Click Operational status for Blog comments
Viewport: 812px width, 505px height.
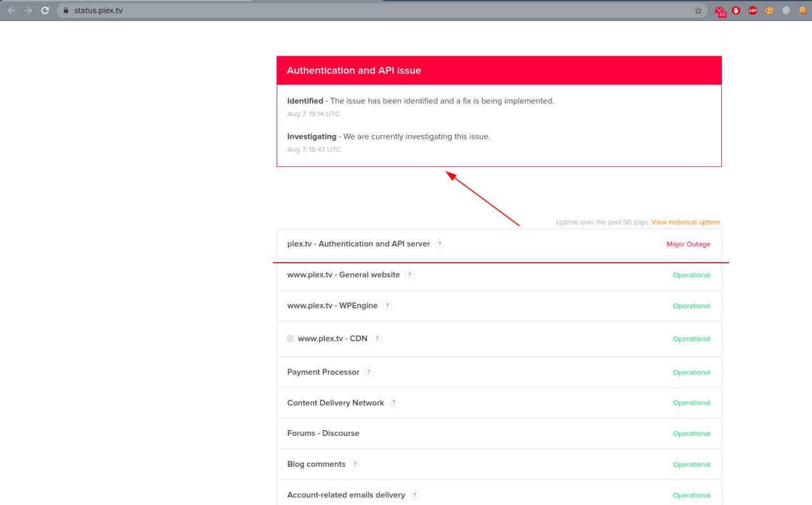pyautogui.click(x=691, y=465)
